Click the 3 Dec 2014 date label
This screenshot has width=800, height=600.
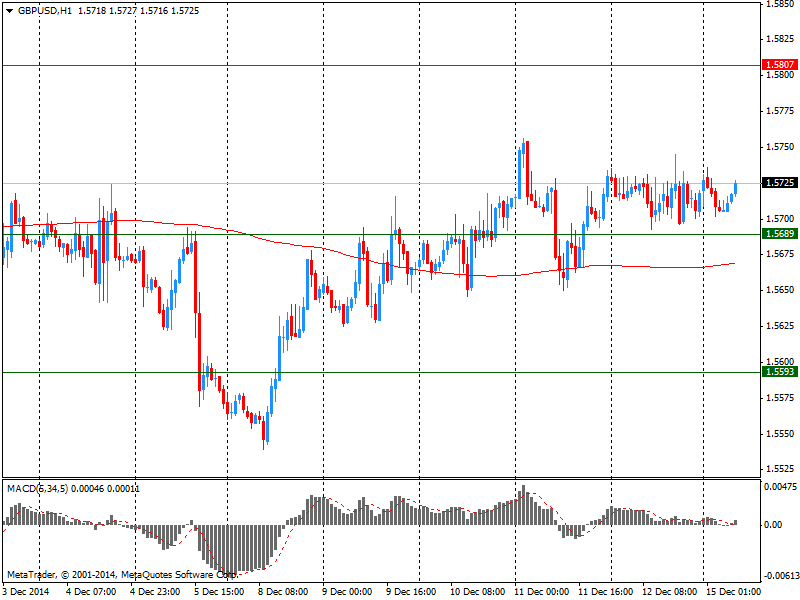click(25, 592)
